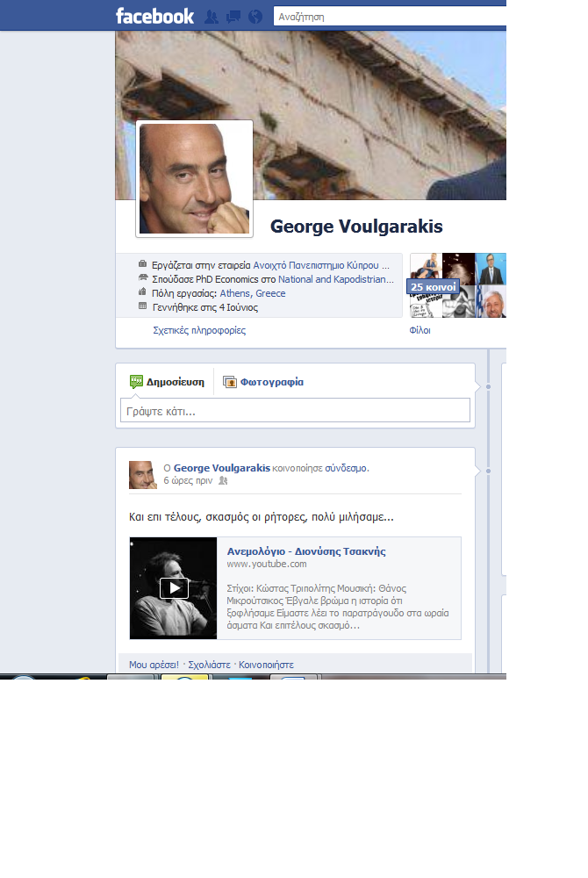Play the Ανεμολόγιο video thumbnail
Viewport: 588px width, 878px height.
pos(174,587)
